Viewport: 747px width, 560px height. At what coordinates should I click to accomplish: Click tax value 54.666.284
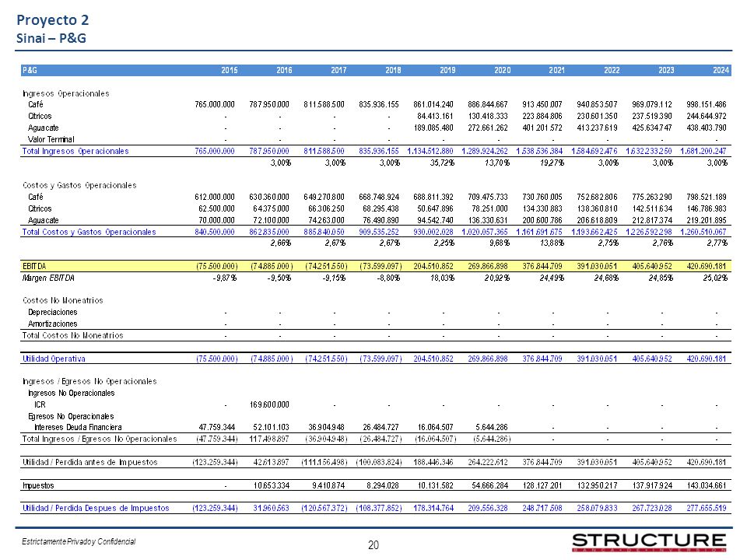[489, 485]
